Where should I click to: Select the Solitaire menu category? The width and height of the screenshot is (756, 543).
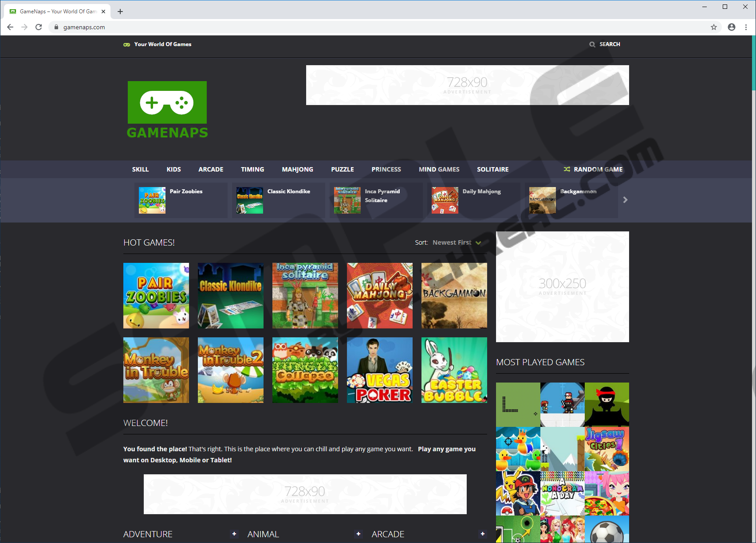pyautogui.click(x=492, y=169)
